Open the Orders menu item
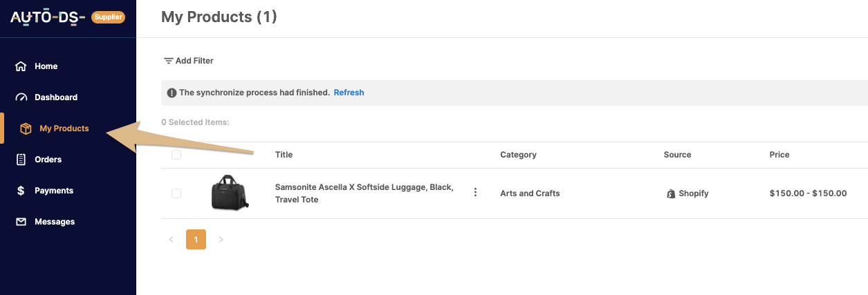The image size is (868, 295). pyautogui.click(x=48, y=160)
